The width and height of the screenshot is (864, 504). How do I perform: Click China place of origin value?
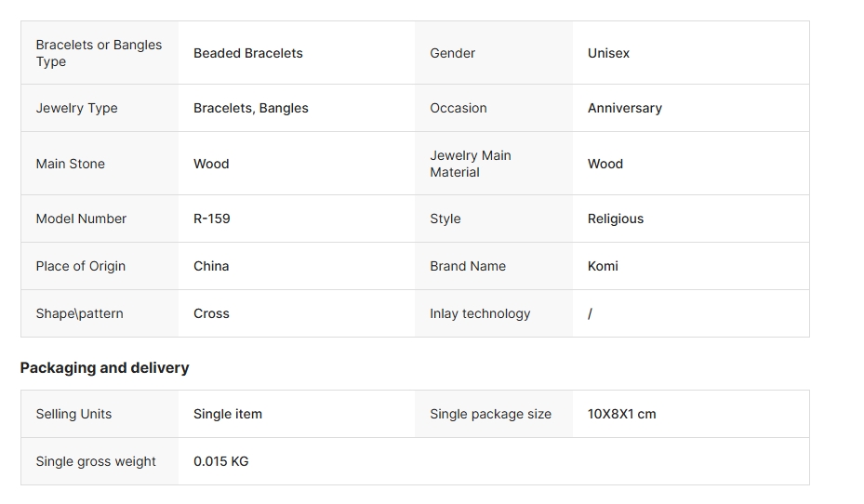tap(210, 266)
